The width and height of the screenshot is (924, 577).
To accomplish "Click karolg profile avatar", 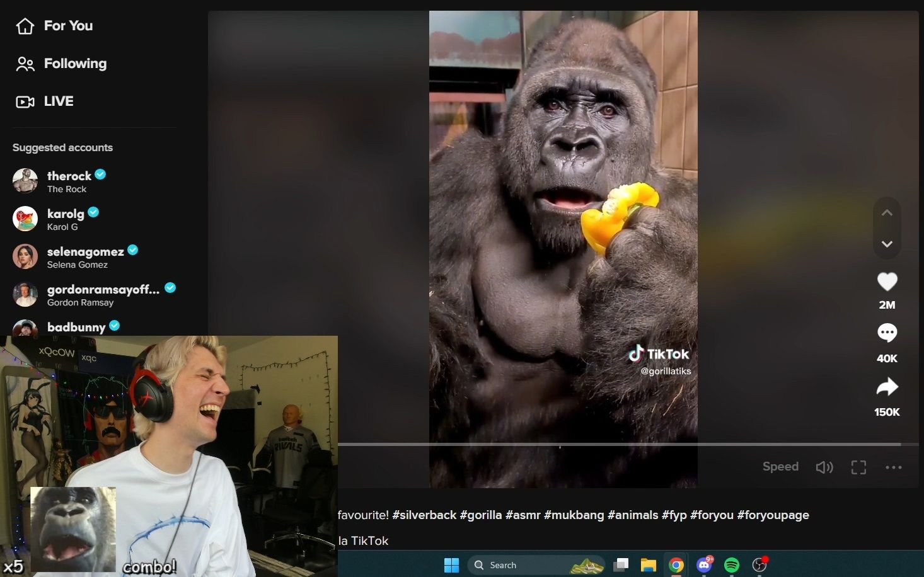I will (x=25, y=219).
